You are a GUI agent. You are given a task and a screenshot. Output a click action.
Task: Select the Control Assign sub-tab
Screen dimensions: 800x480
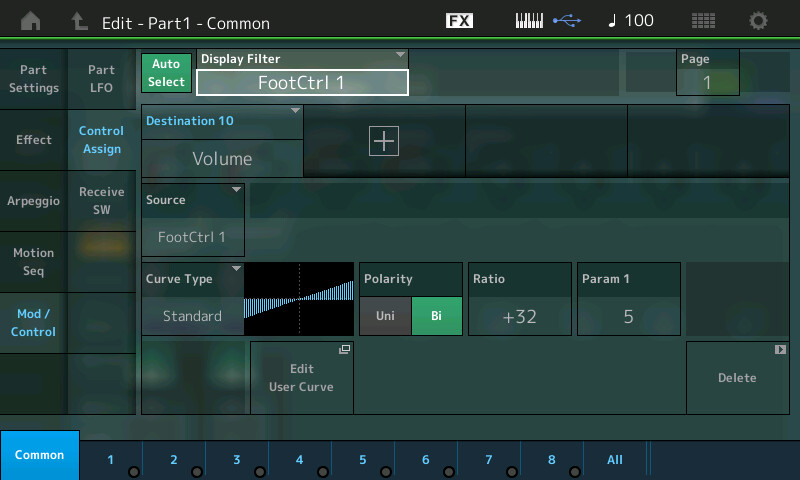(x=102, y=140)
